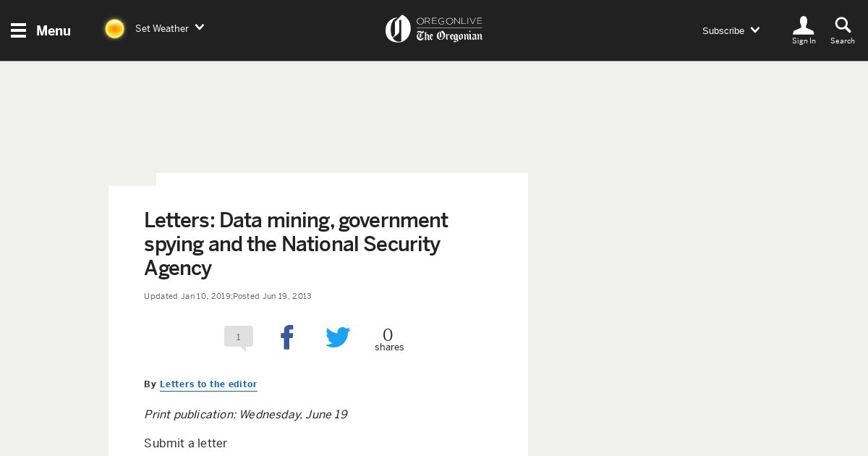Click the Updated and Posted date line
Screen dimensions: 868x456
[228, 296]
